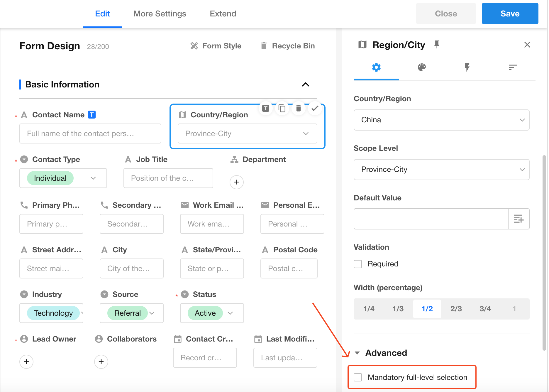Image resolution: width=549 pixels, height=392 pixels.
Task: Click the Default Value list-add icon
Action: 518,219
